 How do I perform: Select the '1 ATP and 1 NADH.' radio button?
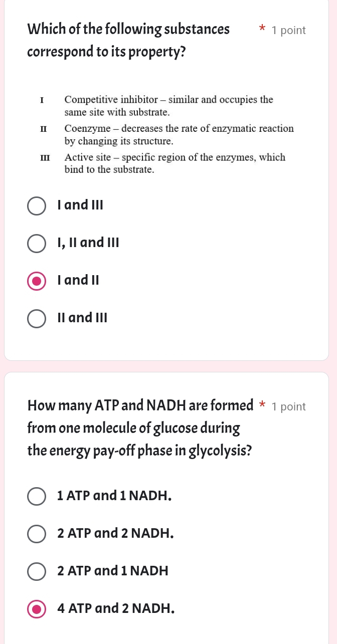36,496
